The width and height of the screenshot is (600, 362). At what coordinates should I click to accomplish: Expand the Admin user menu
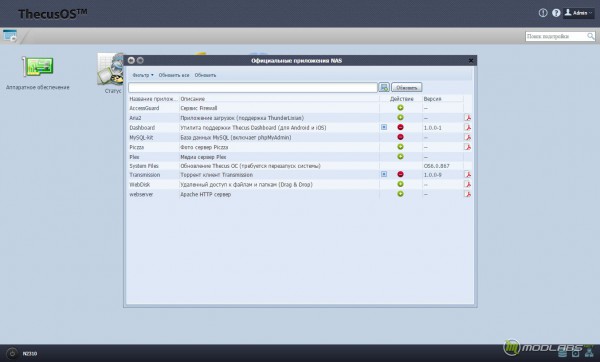tap(579, 13)
